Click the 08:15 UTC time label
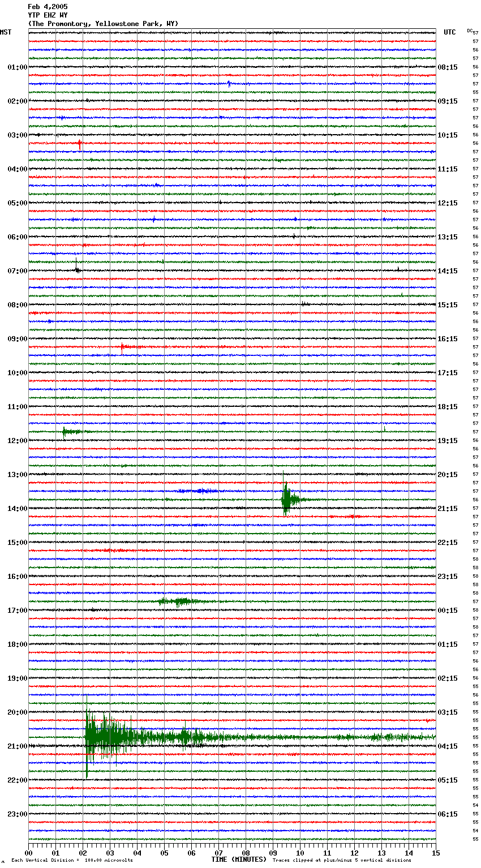 [448, 67]
